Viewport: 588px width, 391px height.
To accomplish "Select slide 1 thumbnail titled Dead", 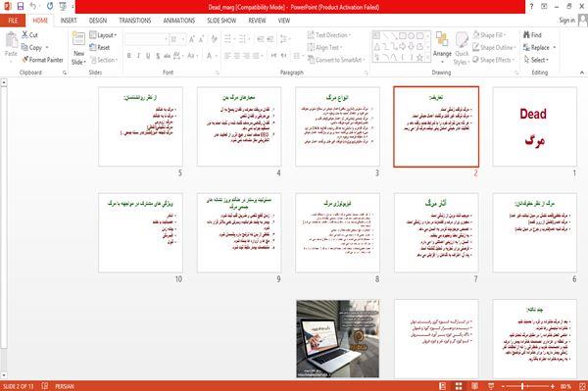I will click(x=534, y=126).
